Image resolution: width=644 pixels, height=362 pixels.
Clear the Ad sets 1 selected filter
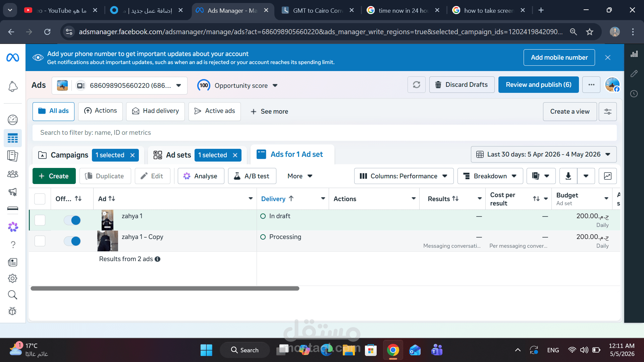[235, 155]
